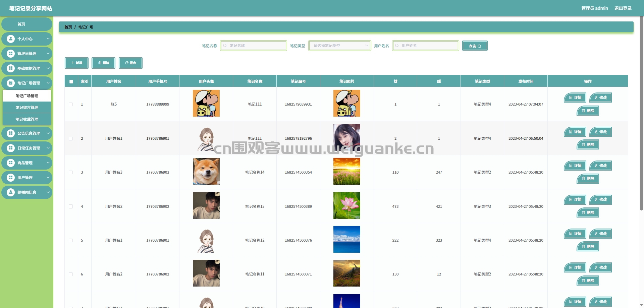
Task: Toggle the select-all checkbox in table header
Action: click(71, 81)
